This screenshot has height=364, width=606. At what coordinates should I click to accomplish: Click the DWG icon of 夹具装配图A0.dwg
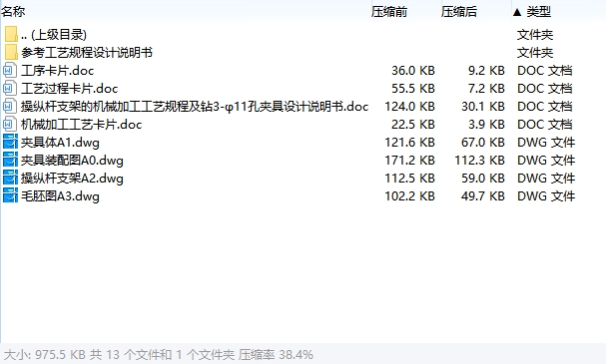10,161
